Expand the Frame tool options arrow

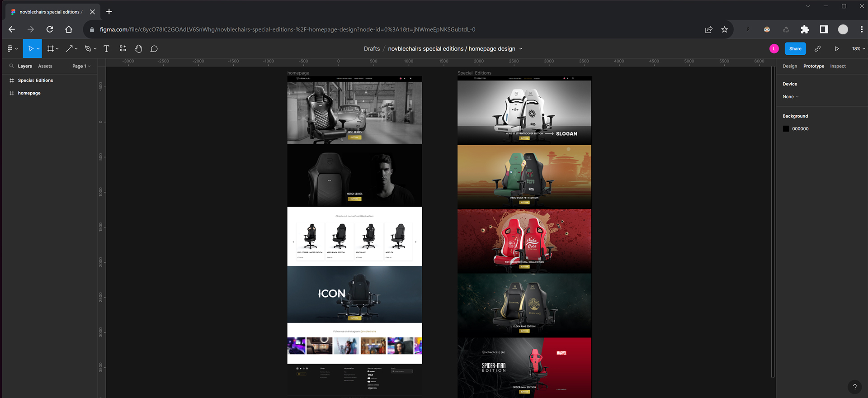coord(57,49)
